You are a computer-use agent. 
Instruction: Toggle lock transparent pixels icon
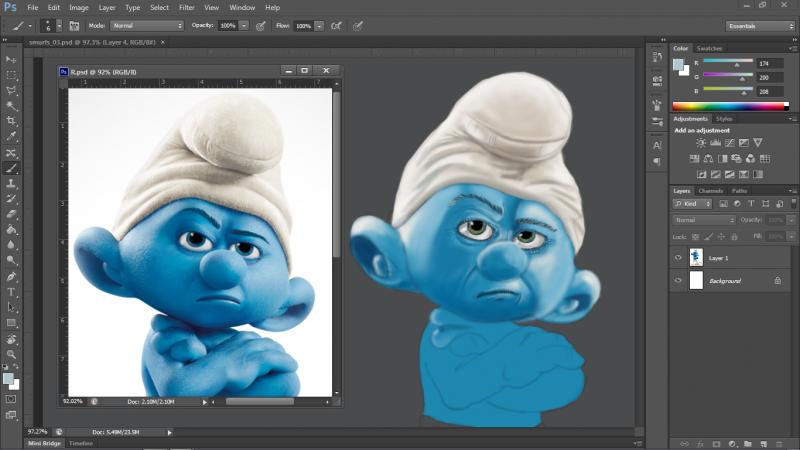[695, 237]
